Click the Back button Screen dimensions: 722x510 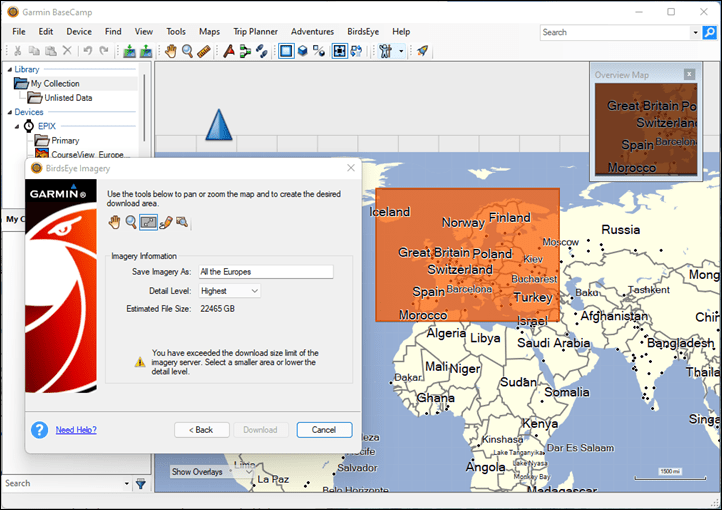tap(202, 430)
